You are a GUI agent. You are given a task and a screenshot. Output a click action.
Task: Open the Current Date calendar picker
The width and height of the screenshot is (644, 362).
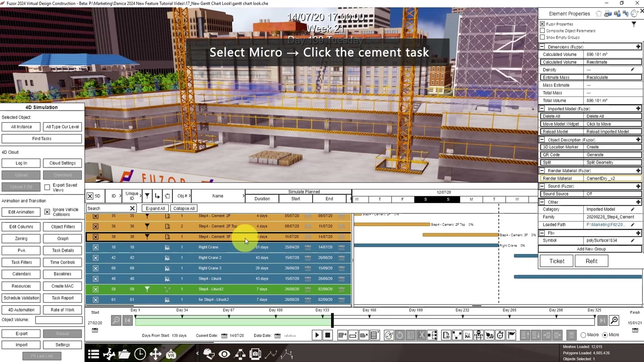pyautogui.click(x=224, y=336)
